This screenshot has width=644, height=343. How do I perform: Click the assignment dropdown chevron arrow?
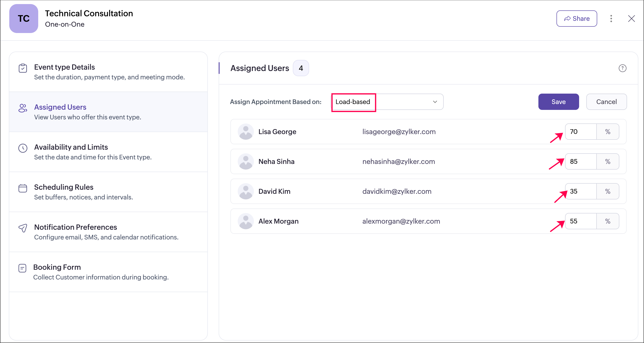[x=435, y=102]
